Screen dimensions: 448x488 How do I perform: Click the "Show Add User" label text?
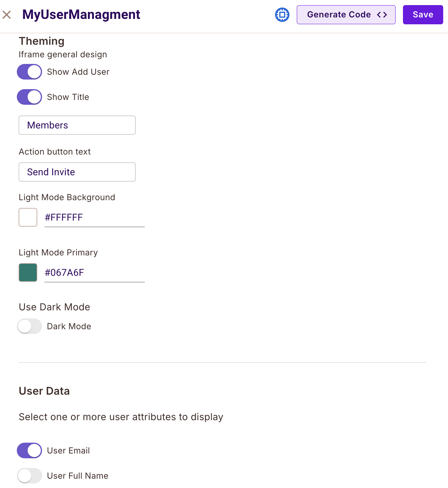[78, 72]
